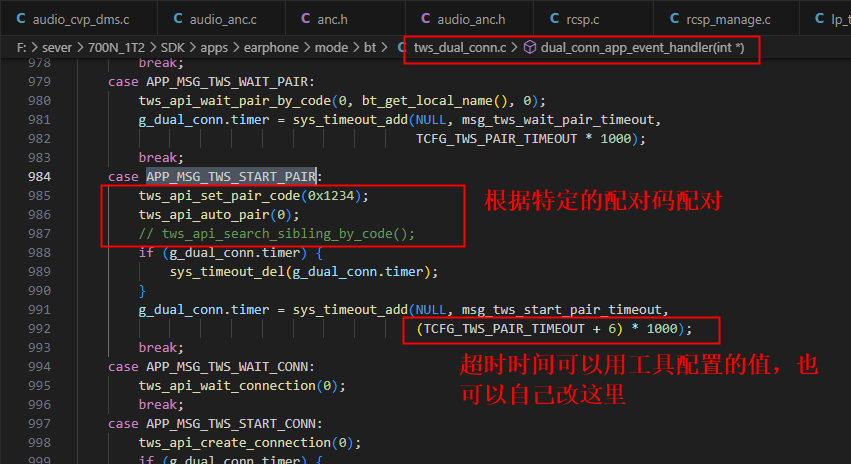Click the 700N_1T2 breadcrumb folder
Viewport: 851px width, 464px height.
pyautogui.click(x=117, y=48)
